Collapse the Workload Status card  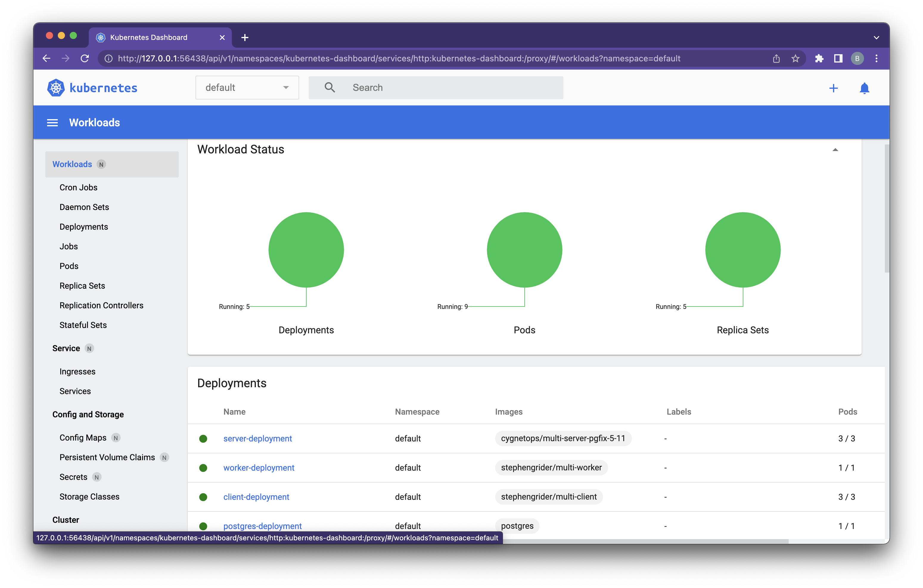coord(835,150)
